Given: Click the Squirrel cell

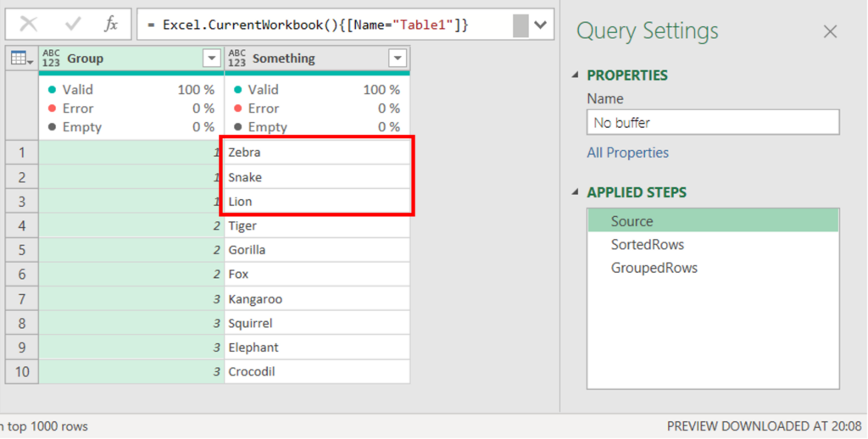Looking at the screenshot, I should coord(317,323).
